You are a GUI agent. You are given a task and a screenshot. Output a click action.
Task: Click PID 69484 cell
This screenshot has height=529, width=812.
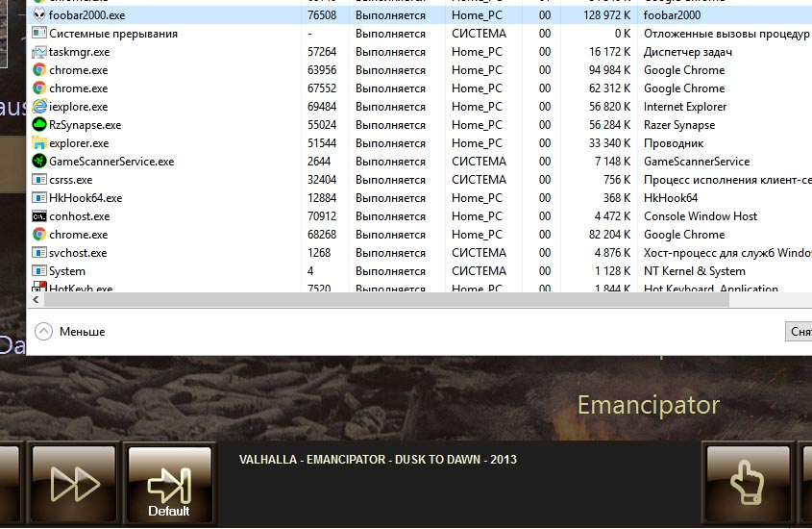tap(322, 106)
